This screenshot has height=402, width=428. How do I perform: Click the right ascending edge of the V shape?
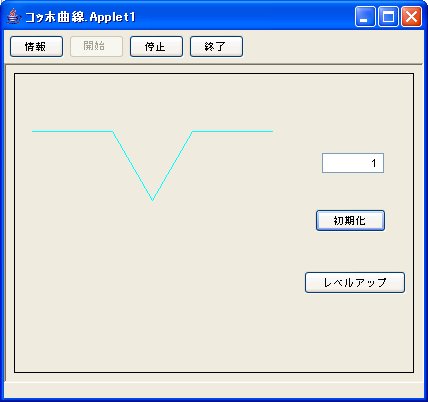point(173,166)
